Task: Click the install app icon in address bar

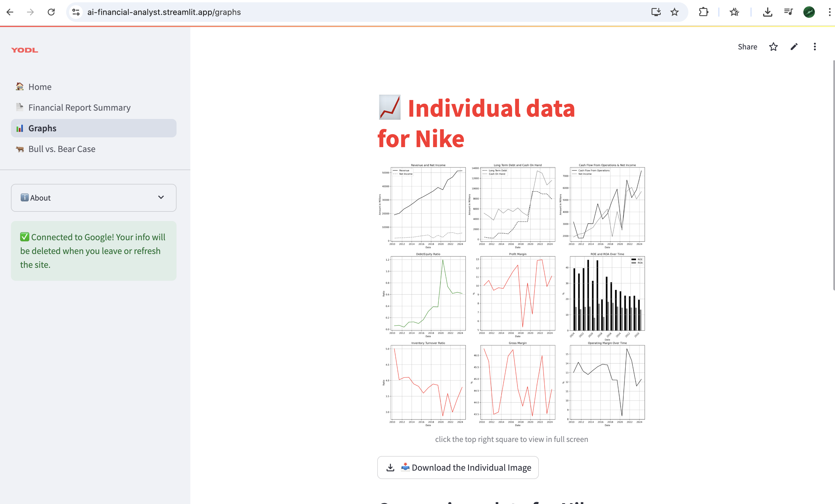Action: [x=656, y=12]
